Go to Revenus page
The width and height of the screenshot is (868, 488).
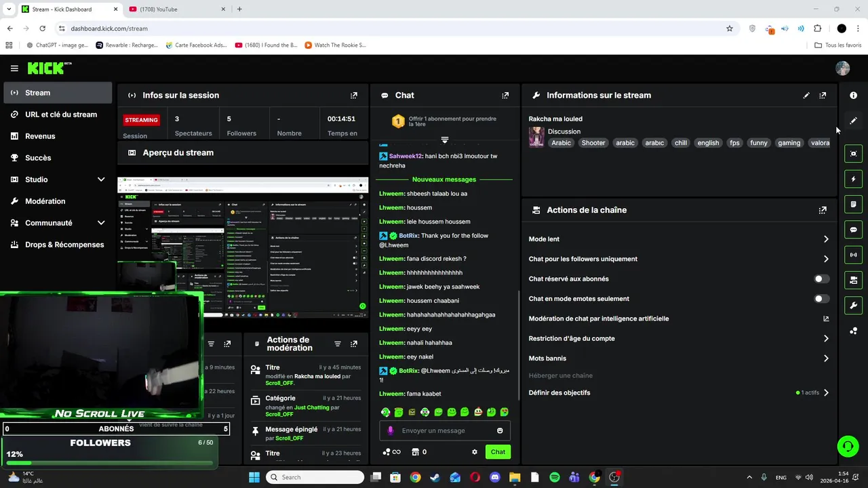(58, 136)
